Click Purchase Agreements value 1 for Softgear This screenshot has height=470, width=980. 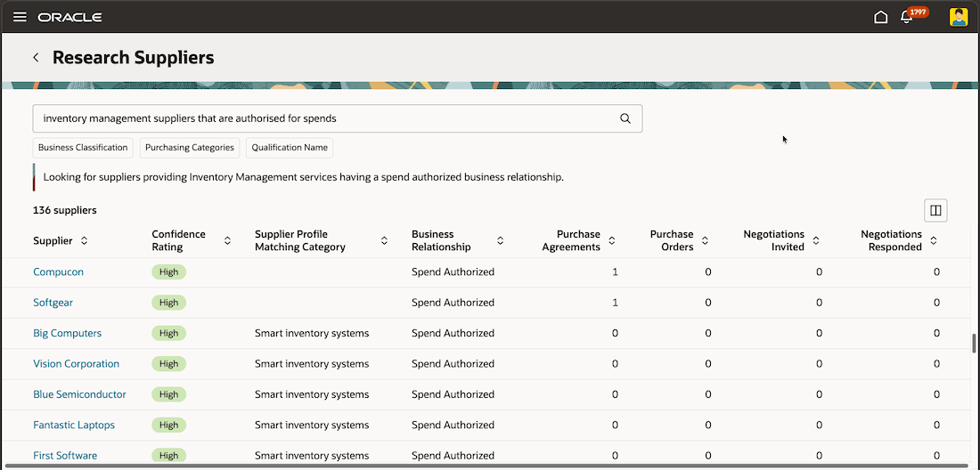click(615, 303)
